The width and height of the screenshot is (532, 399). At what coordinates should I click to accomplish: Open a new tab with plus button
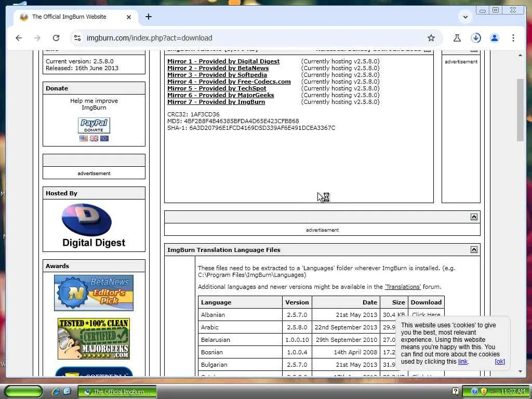pos(148,17)
